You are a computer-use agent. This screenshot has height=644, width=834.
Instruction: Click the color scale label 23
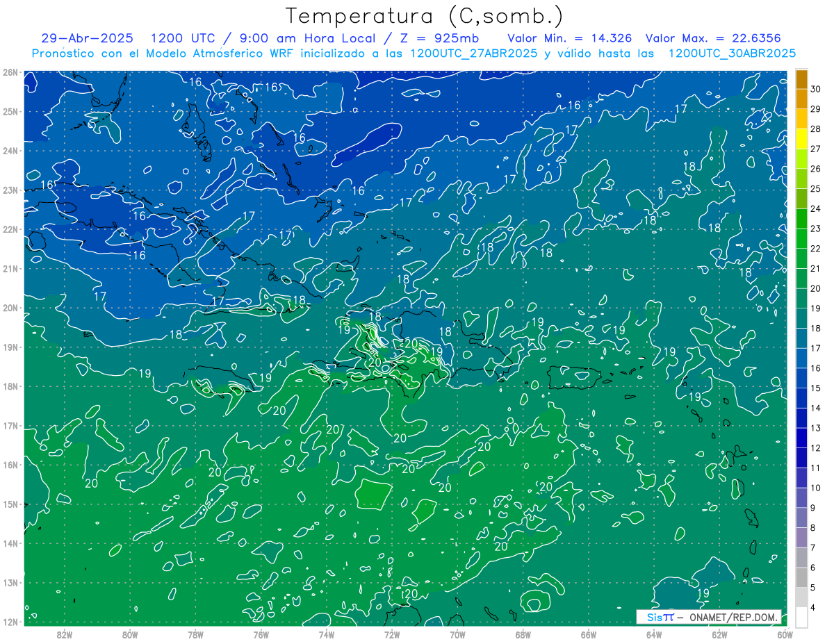point(816,229)
